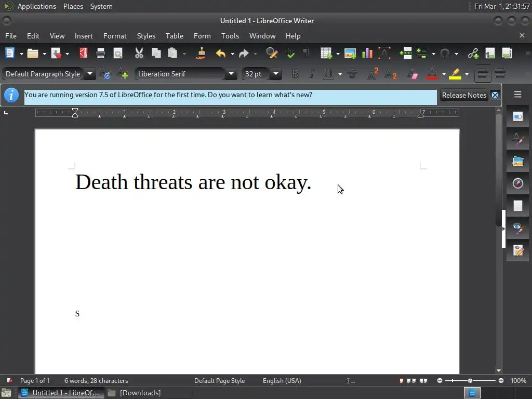Open font size dropdown

(276, 74)
